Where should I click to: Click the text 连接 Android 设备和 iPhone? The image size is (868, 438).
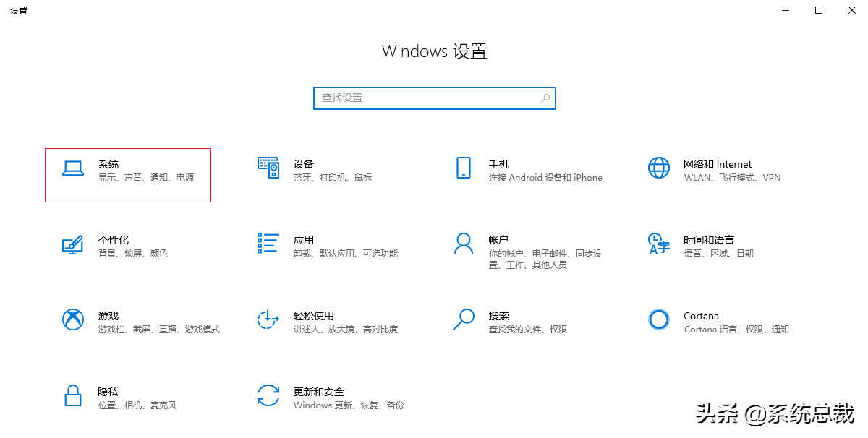[545, 178]
